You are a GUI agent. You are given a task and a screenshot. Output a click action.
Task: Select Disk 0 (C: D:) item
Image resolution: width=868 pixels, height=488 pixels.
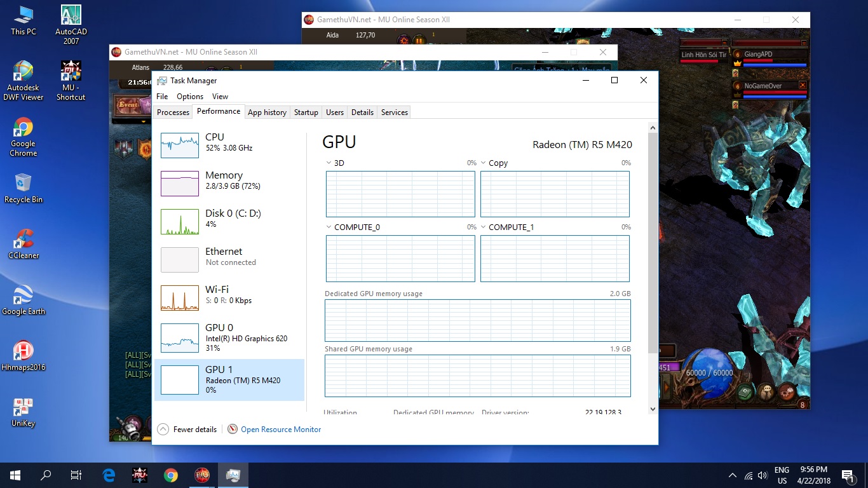coord(229,222)
